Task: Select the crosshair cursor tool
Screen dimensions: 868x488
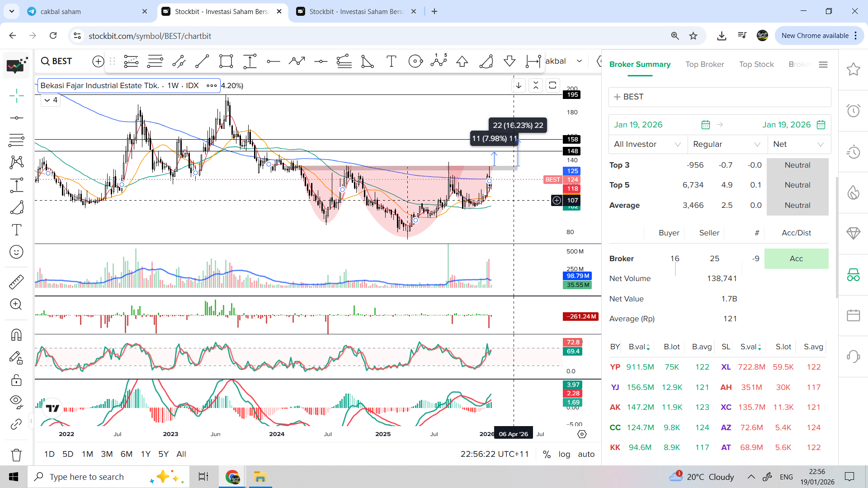Action: coord(17,96)
